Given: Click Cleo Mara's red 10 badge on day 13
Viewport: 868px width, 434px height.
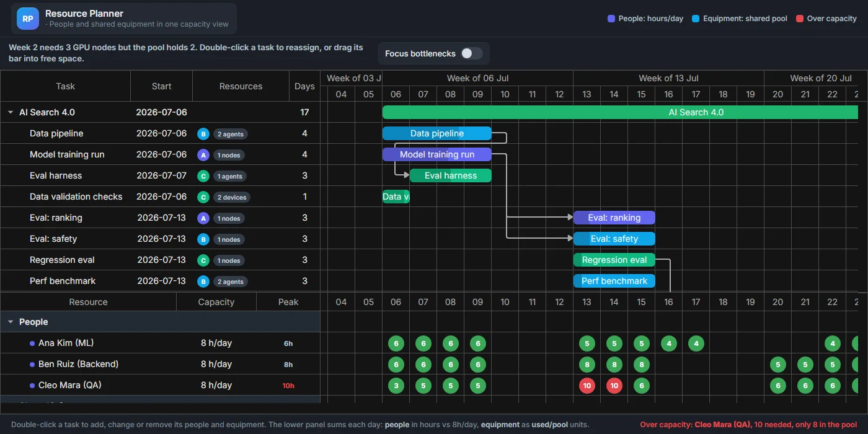Looking at the screenshot, I should pos(587,386).
